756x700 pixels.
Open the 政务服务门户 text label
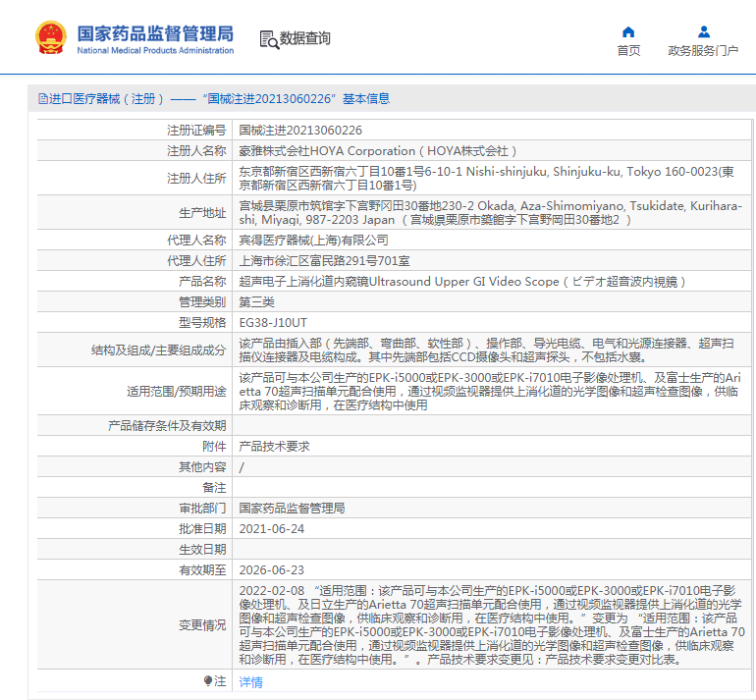[x=703, y=51]
